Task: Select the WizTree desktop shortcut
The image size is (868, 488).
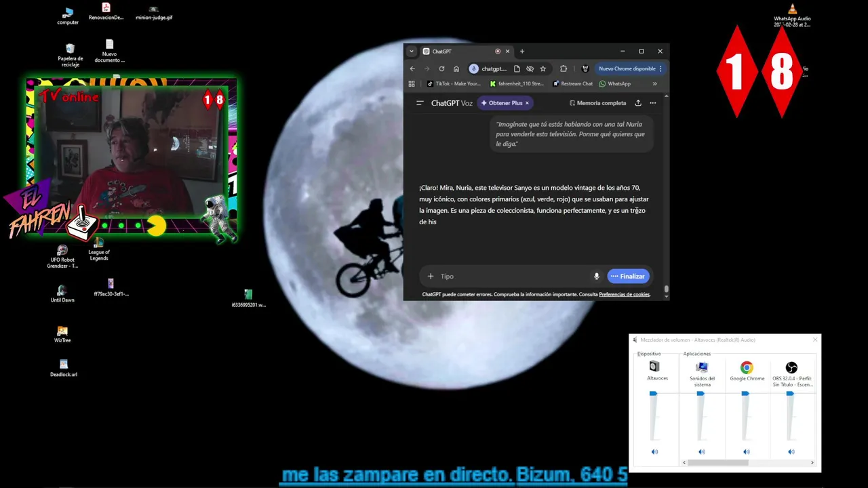Action: click(62, 334)
